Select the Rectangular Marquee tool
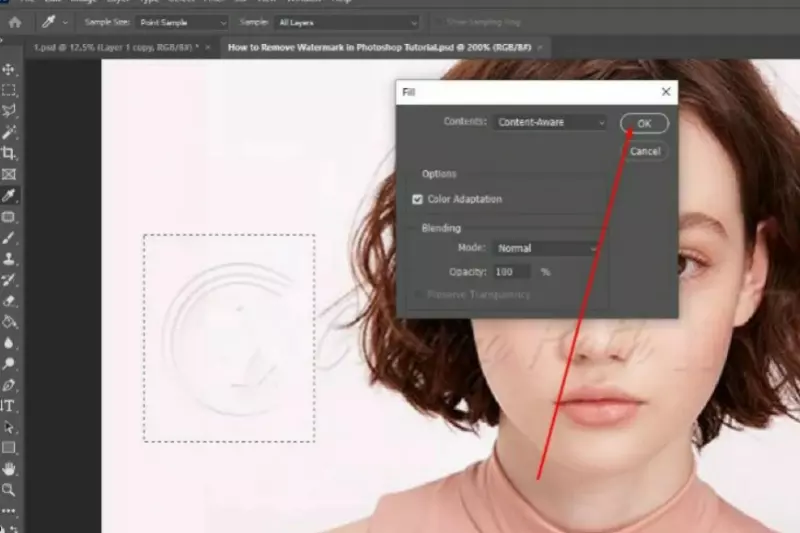The height and width of the screenshot is (533, 800). pyautogui.click(x=9, y=90)
